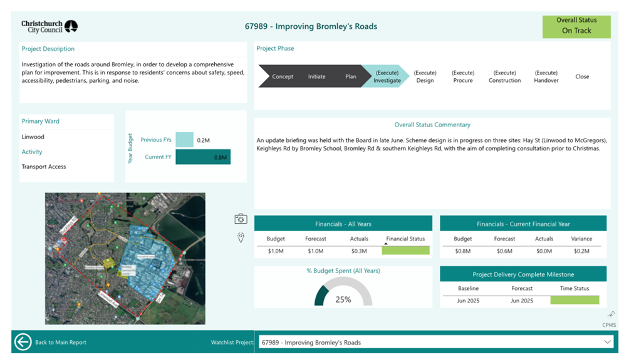
Task: Click the Overall Status Commentary heading
Action: point(432,125)
